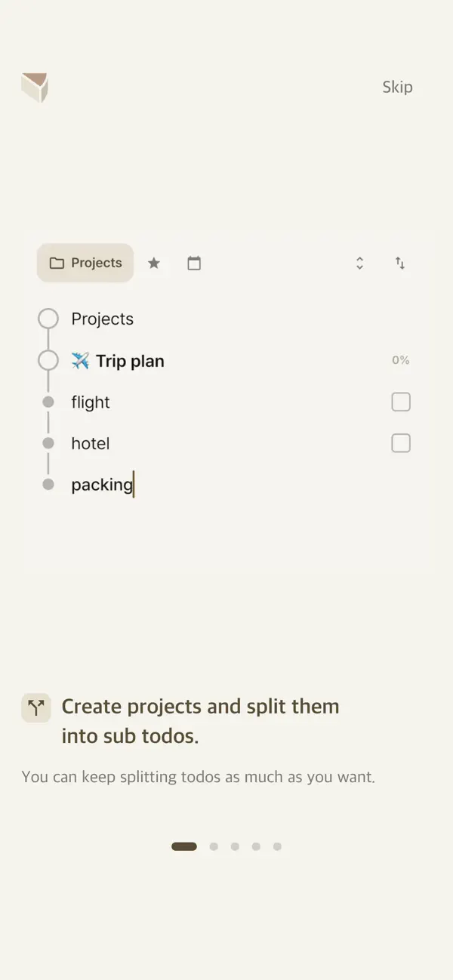This screenshot has width=453, height=980.
Task: Select the second onboarding page dot
Action: pyautogui.click(x=214, y=846)
